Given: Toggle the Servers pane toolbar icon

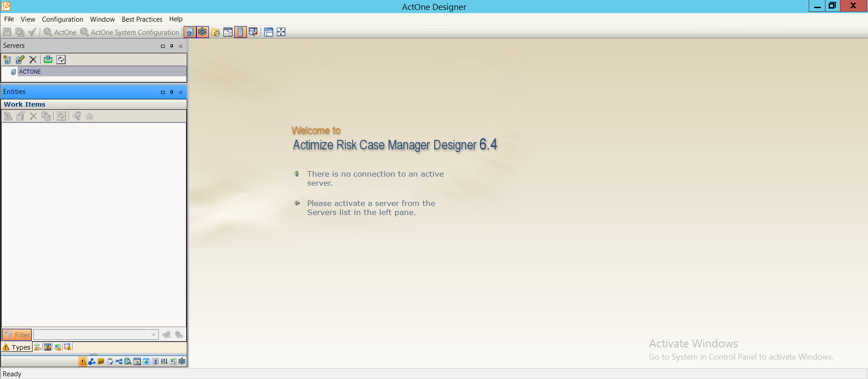Looking at the screenshot, I should (190, 32).
